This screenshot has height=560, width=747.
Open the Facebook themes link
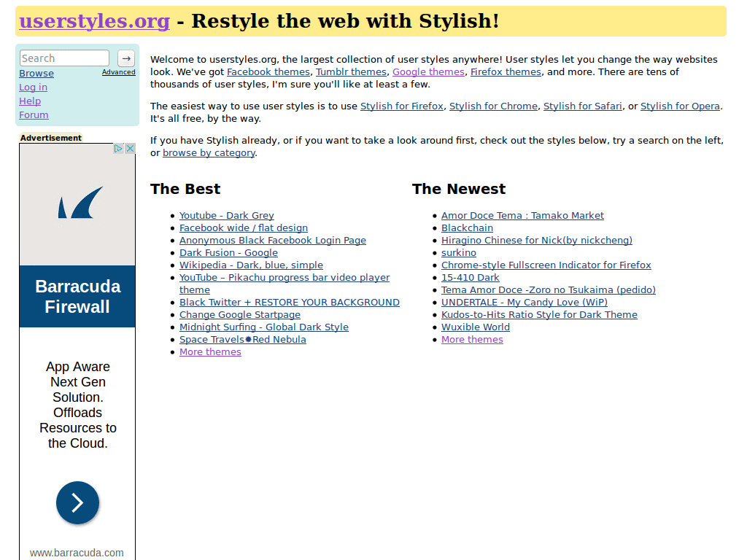tap(268, 72)
